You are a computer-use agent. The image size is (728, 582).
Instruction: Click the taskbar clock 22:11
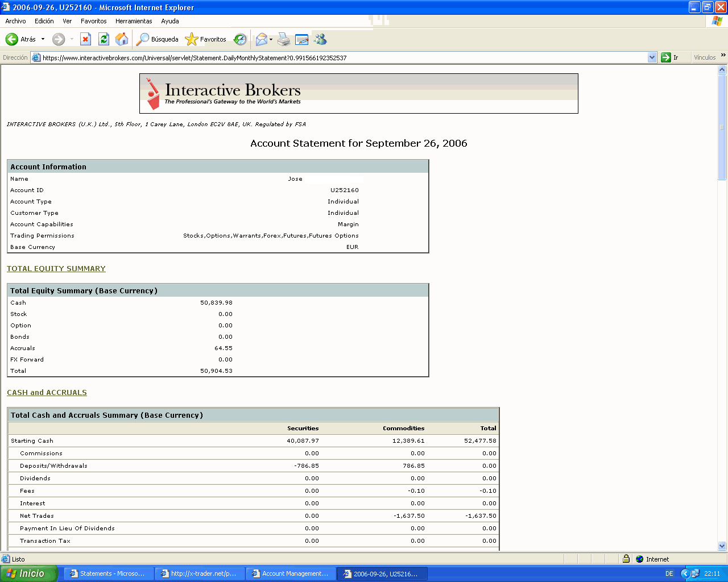[x=712, y=574]
